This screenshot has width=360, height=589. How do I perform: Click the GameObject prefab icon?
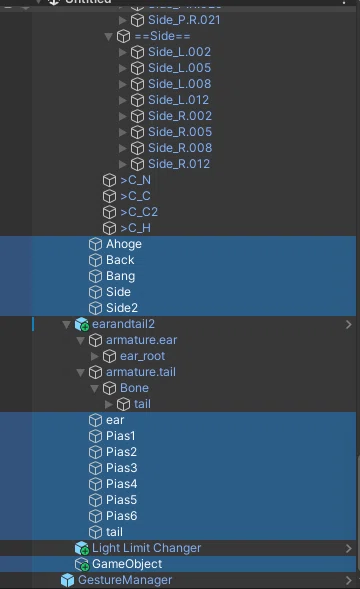tap(82, 564)
